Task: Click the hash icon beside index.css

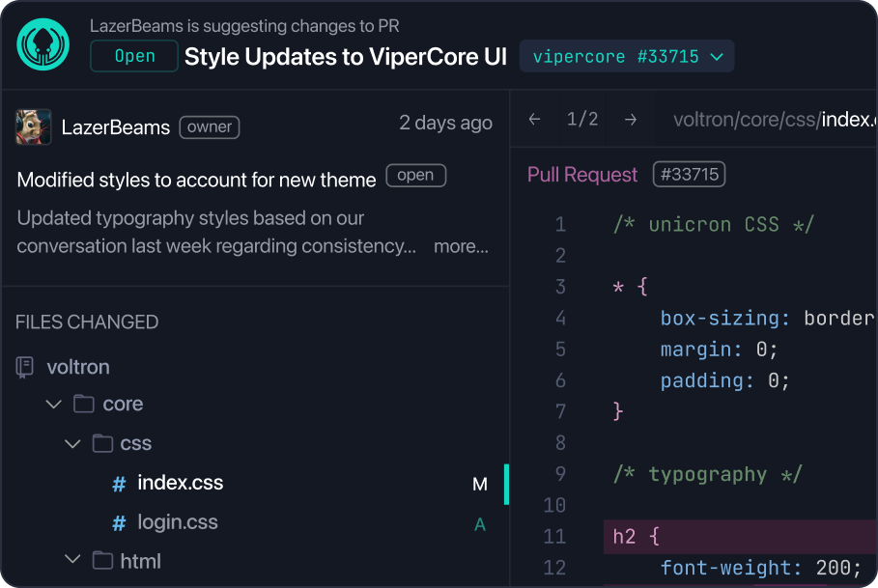Action: tap(119, 484)
